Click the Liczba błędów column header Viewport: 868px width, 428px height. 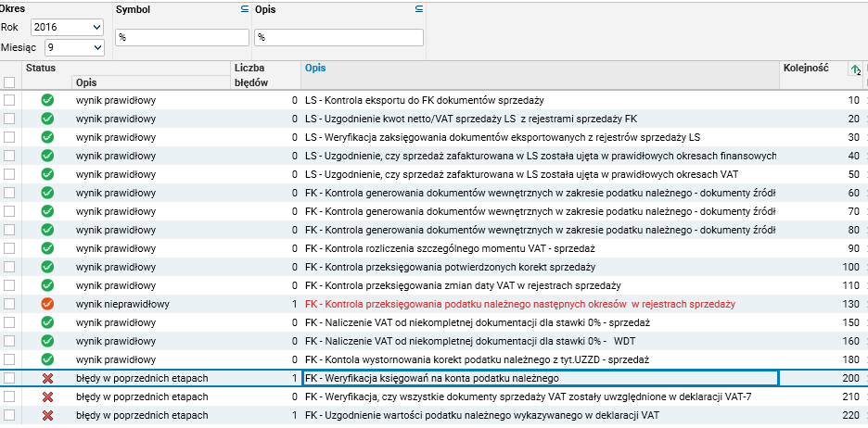click(251, 75)
